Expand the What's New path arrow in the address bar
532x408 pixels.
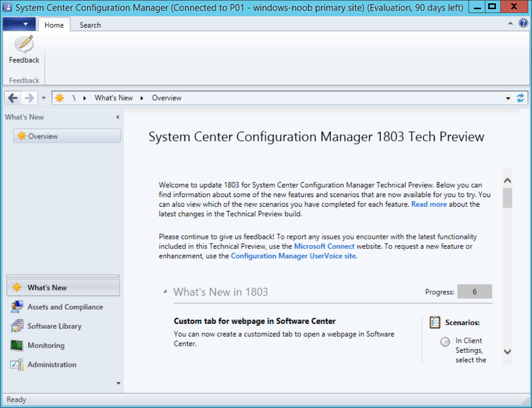pyautogui.click(x=142, y=98)
